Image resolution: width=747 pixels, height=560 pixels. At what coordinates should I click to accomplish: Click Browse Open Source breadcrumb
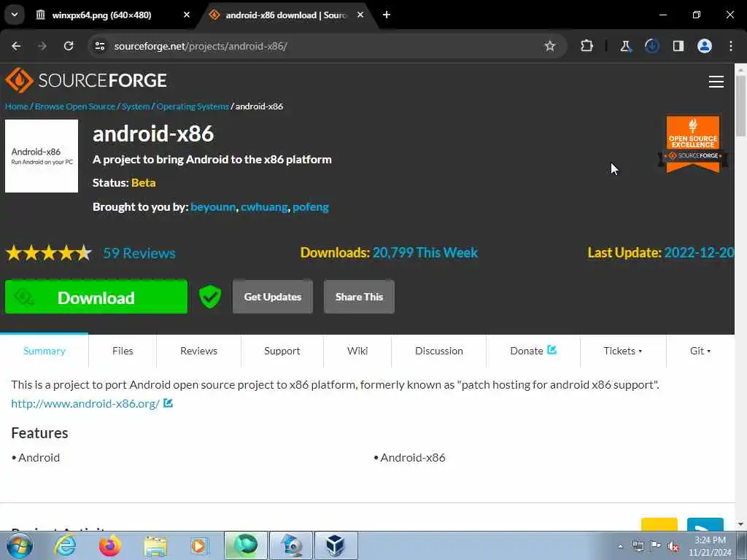(75, 106)
